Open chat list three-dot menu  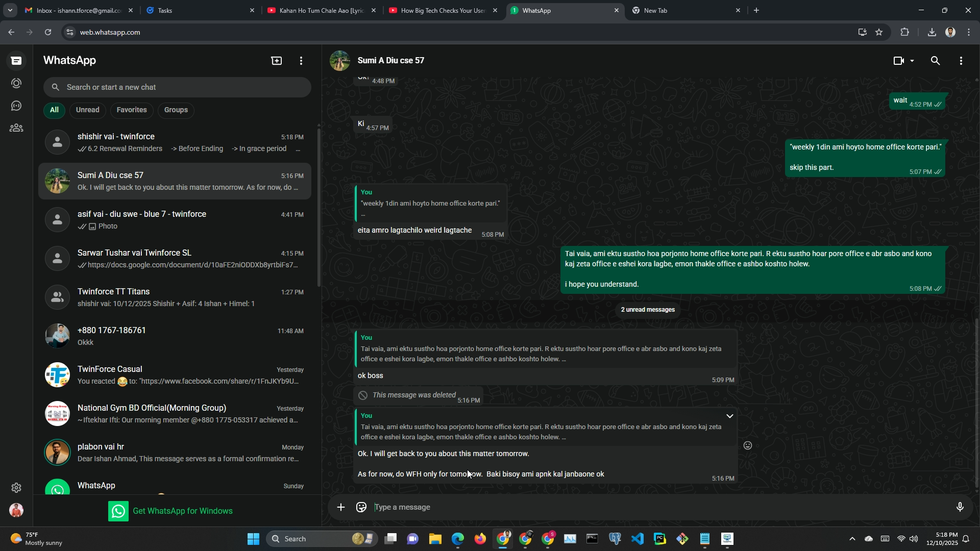301,61
